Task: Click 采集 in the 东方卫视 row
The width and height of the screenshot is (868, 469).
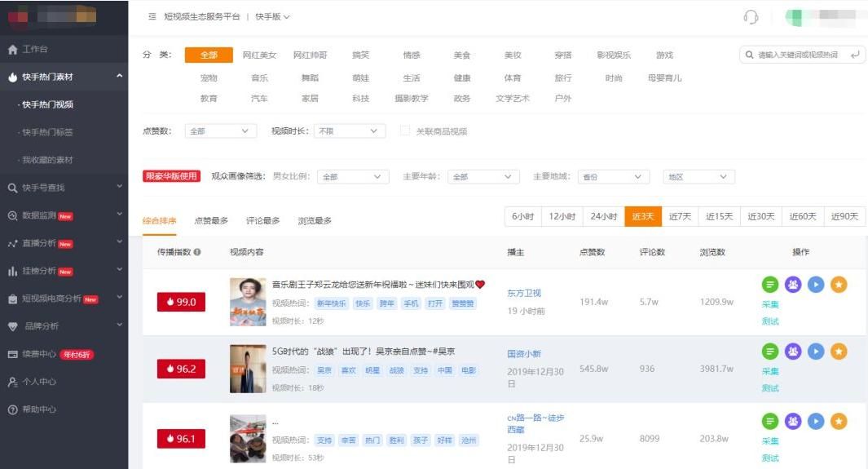Action: 770,304
